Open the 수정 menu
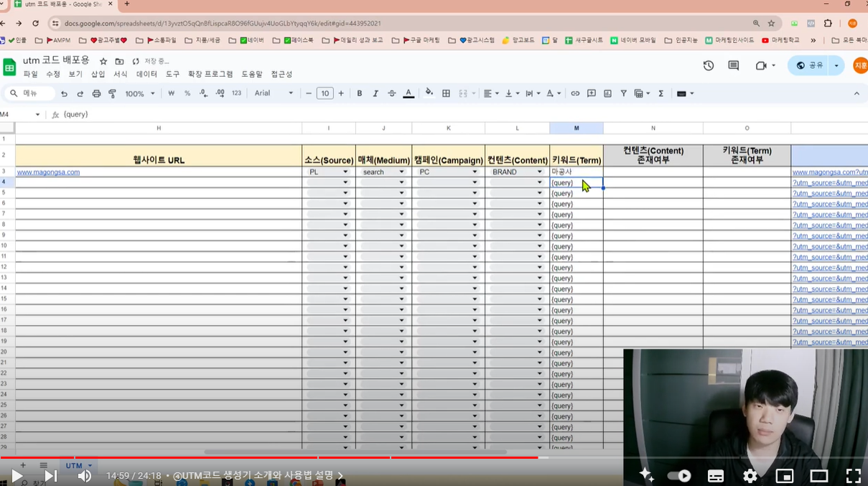The height and width of the screenshot is (486, 868). [x=53, y=74]
